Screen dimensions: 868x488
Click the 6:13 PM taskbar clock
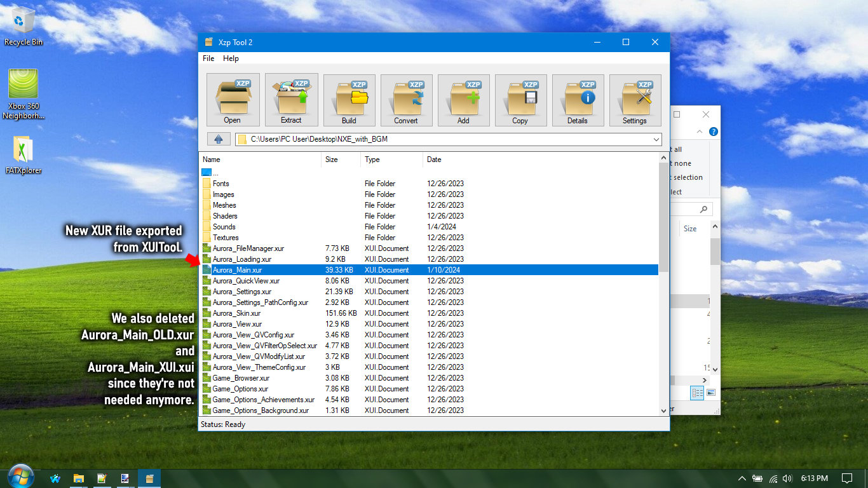point(814,478)
